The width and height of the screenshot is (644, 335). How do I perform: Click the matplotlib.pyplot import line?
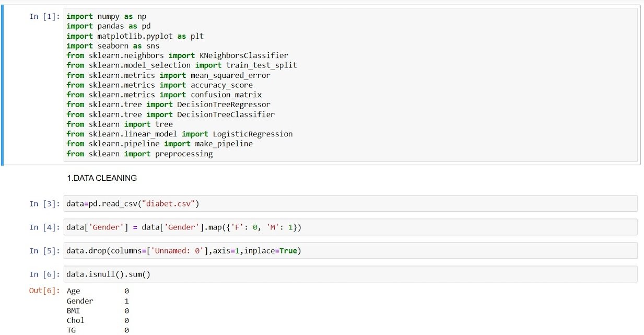point(135,36)
